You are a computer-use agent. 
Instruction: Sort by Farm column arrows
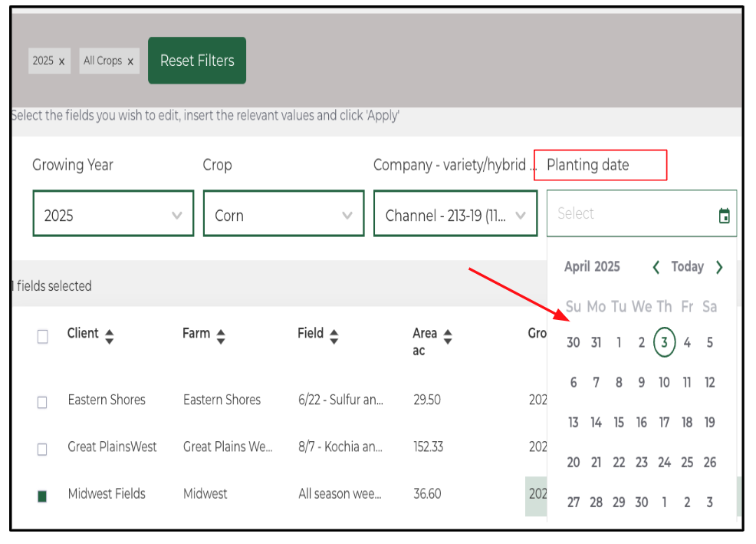(x=221, y=336)
